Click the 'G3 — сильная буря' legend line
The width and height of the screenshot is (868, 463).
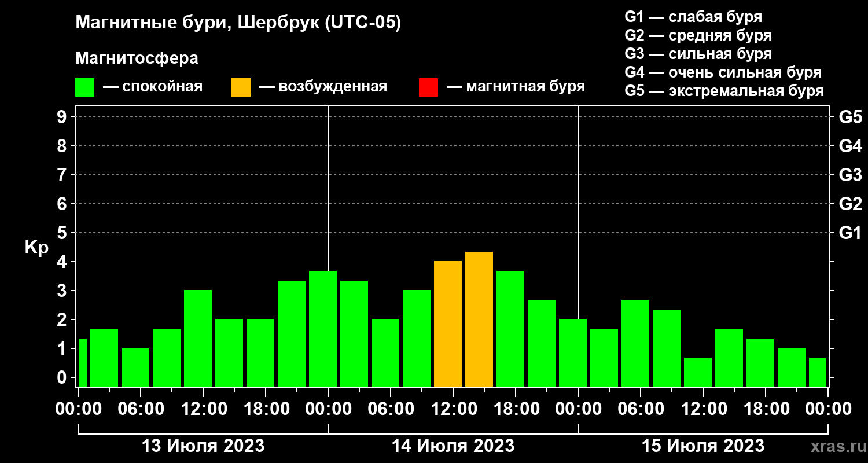click(x=698, y=54)
